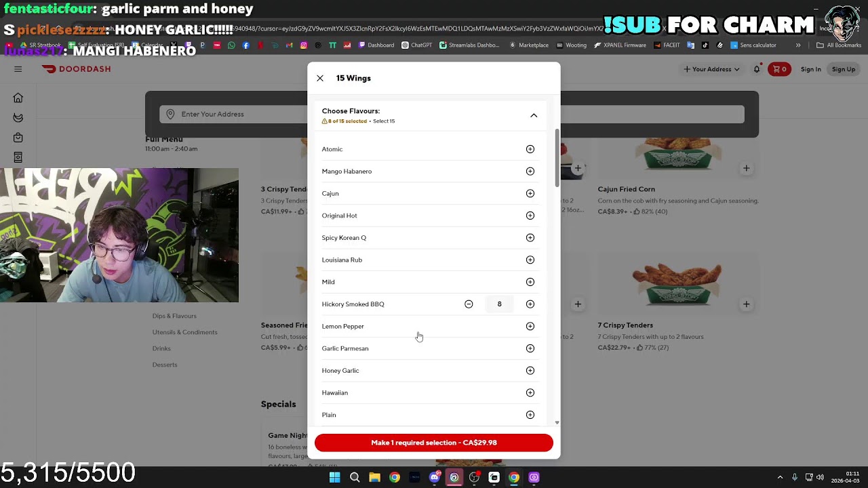Viewport: 868px width, 488px height.
Task: Add one Hawaiian flavour
Action: tap(530, 392)
